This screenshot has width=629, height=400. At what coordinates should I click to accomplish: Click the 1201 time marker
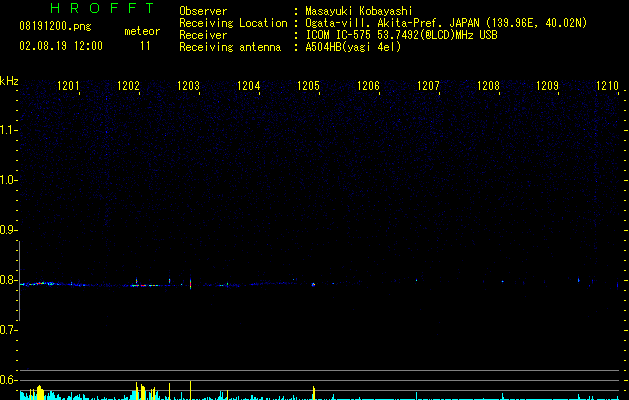pos(68,85)
